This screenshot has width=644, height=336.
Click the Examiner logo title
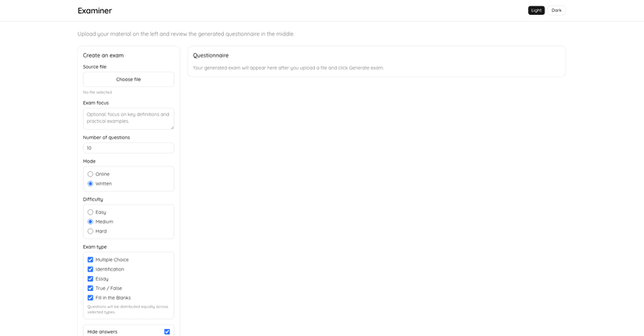coord(95,11)
